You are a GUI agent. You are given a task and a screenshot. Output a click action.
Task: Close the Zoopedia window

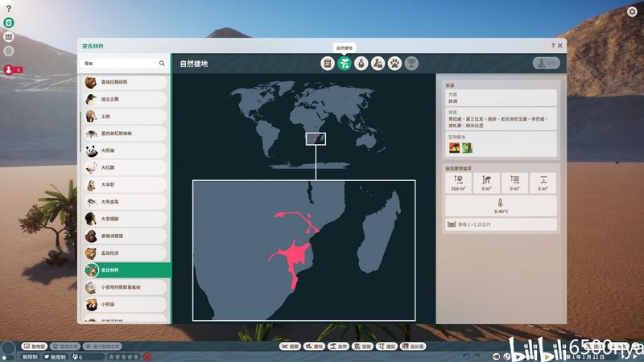pyautogui.click(x=560, y=46)
